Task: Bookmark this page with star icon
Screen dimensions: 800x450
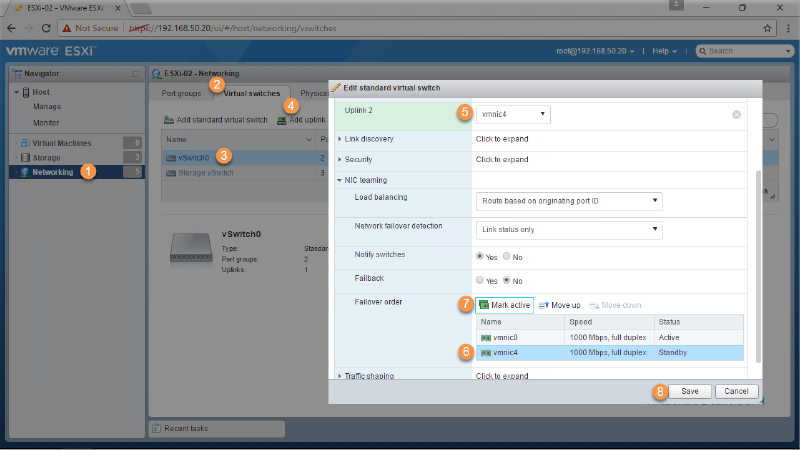Action: click(767, 28)
